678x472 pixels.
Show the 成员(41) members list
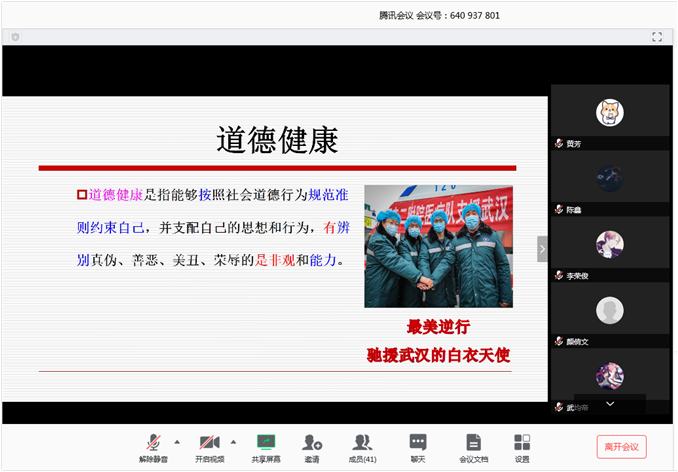[x=362, y=446]
